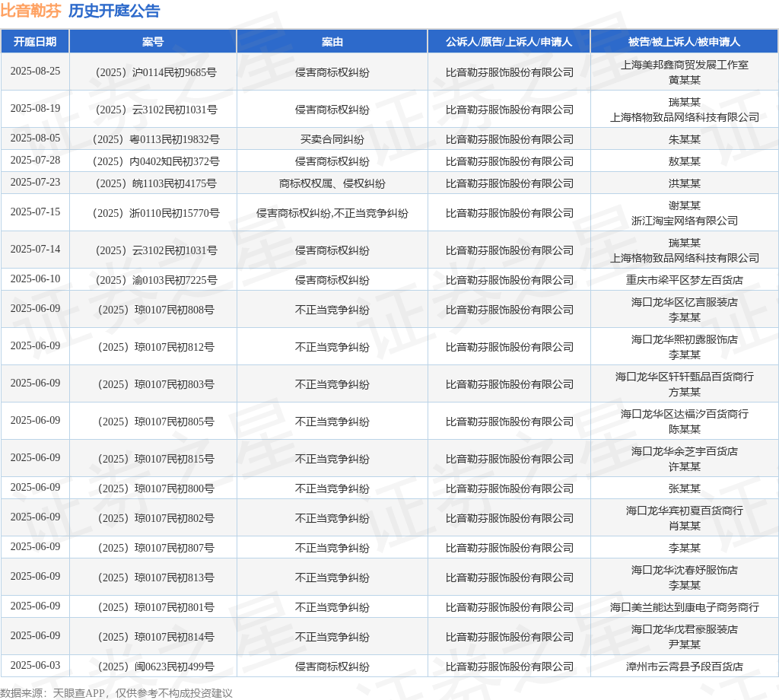The height and width of the screenshot is (700, 779).
Task: Click the 比音勒芬 title text
Action: [30, 11]
